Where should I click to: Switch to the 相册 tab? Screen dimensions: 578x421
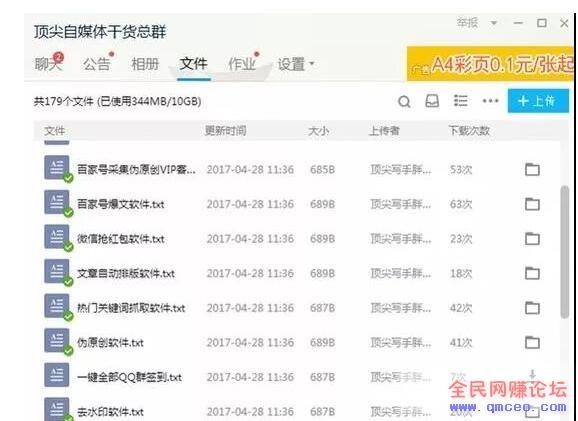point(145,64)
